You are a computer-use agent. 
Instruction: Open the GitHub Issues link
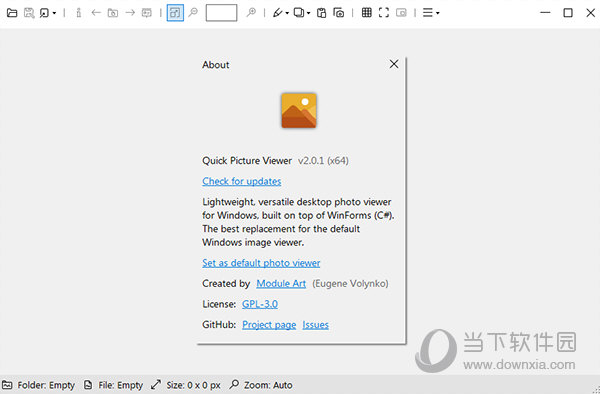click(316, 325)
